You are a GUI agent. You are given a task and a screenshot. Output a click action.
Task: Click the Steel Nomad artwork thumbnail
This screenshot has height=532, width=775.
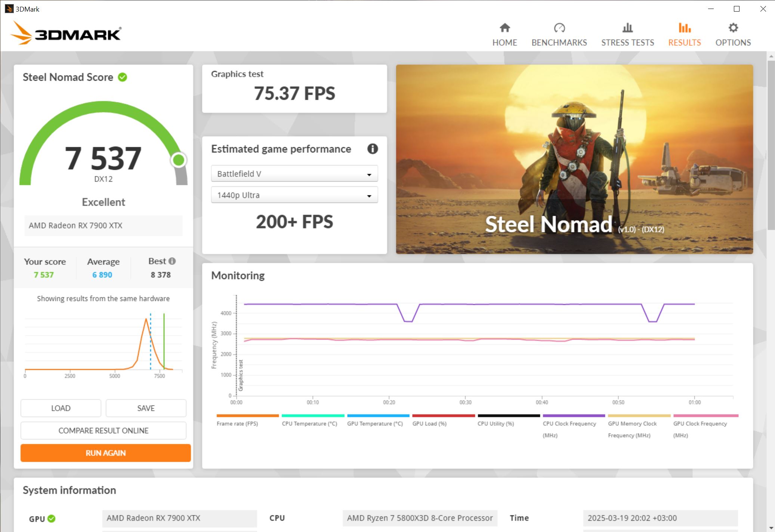574,159
